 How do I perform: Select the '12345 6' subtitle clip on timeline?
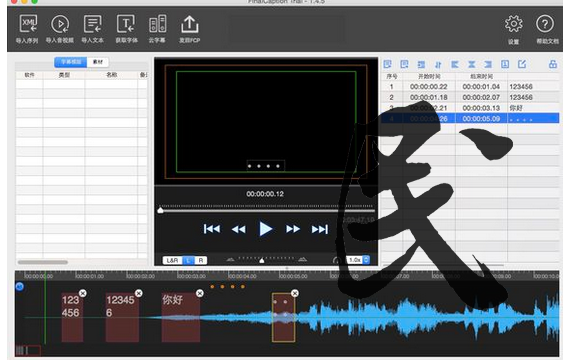click(122, 318)
